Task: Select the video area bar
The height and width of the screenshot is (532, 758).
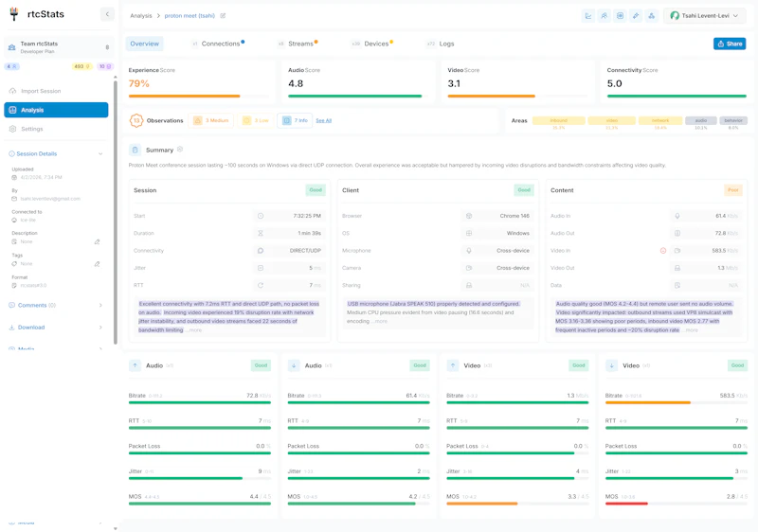Action: 611,120
